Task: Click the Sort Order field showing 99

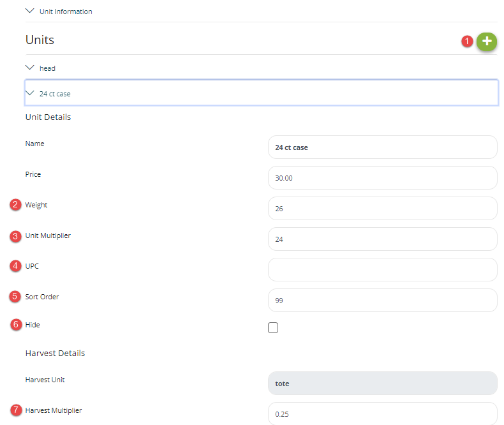Action: tap(382, 301)
